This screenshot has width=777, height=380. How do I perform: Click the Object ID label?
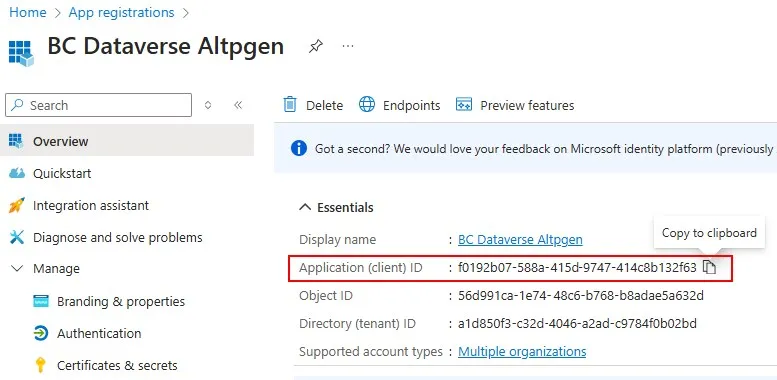click(326, 296)
